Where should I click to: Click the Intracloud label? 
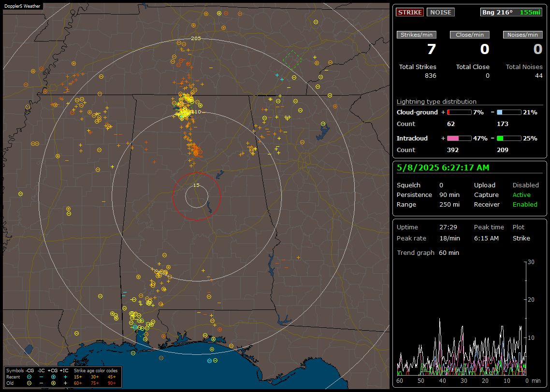412,139
